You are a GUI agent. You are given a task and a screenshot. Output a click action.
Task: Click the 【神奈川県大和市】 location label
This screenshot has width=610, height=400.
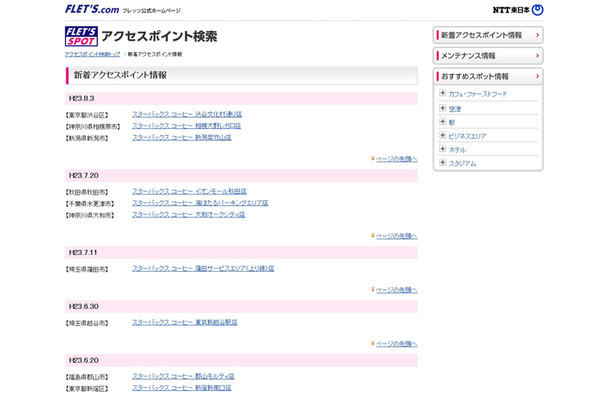90,215
